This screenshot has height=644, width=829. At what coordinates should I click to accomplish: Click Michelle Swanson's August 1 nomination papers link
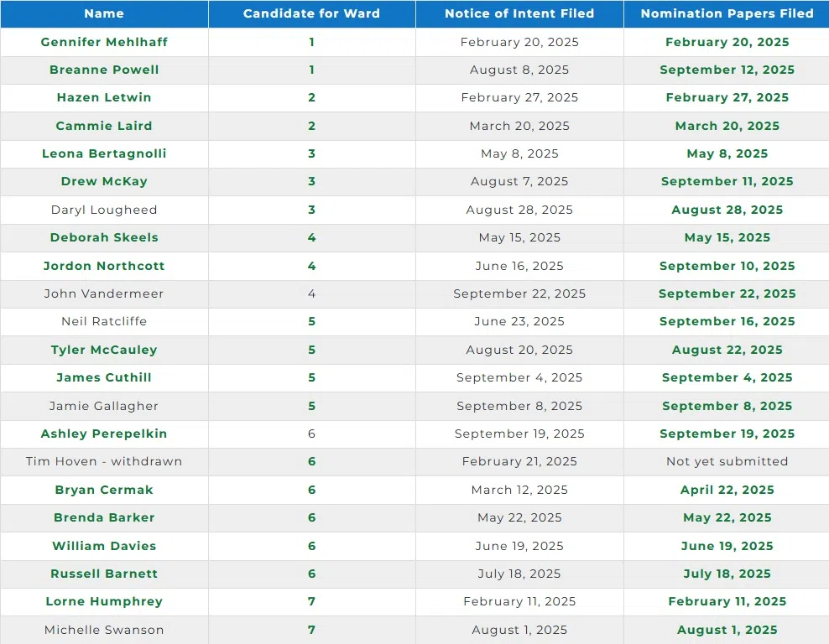[x=727, y=630]
